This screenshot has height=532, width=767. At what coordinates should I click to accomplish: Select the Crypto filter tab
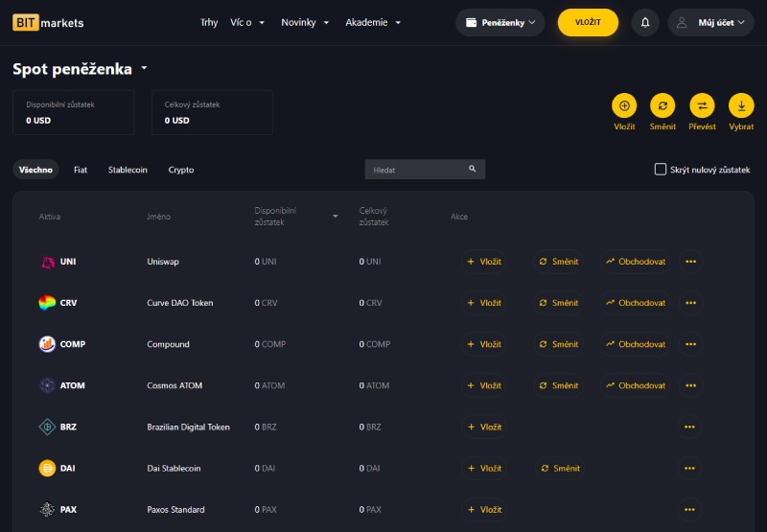[x=181, y=170]
